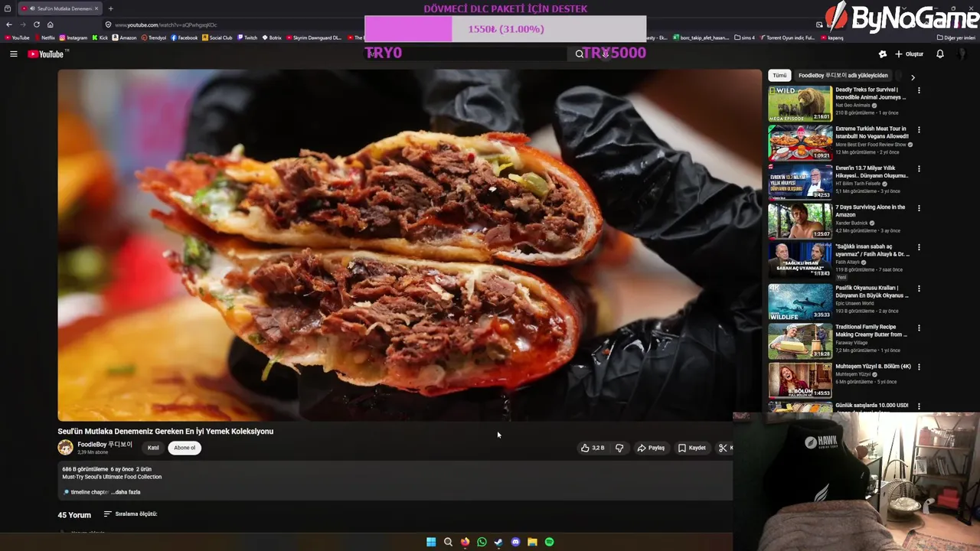980x551 pixels.
Task: Open a new browser tab with plus
Action: pos(110,8)
